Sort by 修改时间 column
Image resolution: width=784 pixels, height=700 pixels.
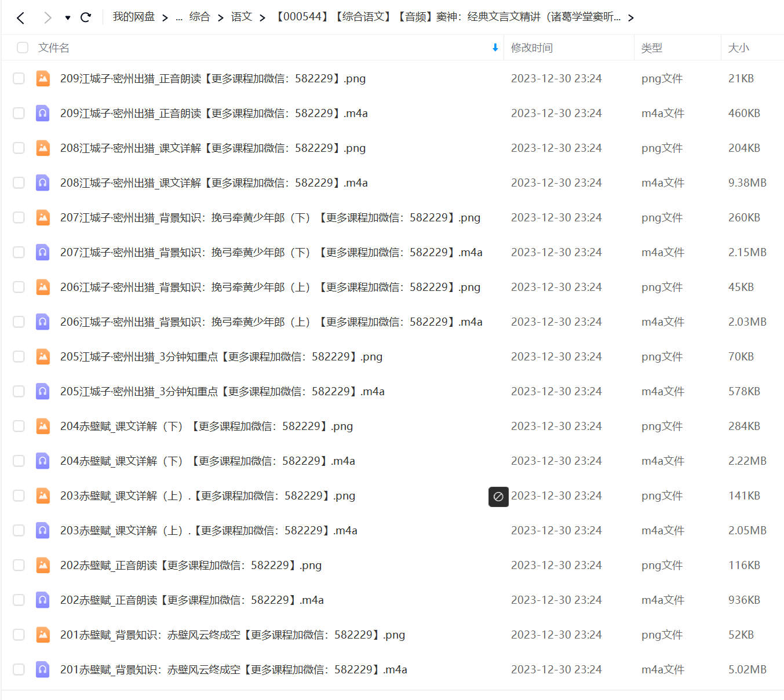532,48
